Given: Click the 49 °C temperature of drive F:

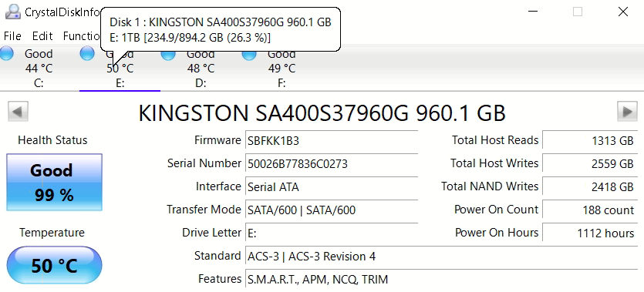Looking at the screenshot, I should click(x=282, y=68).
